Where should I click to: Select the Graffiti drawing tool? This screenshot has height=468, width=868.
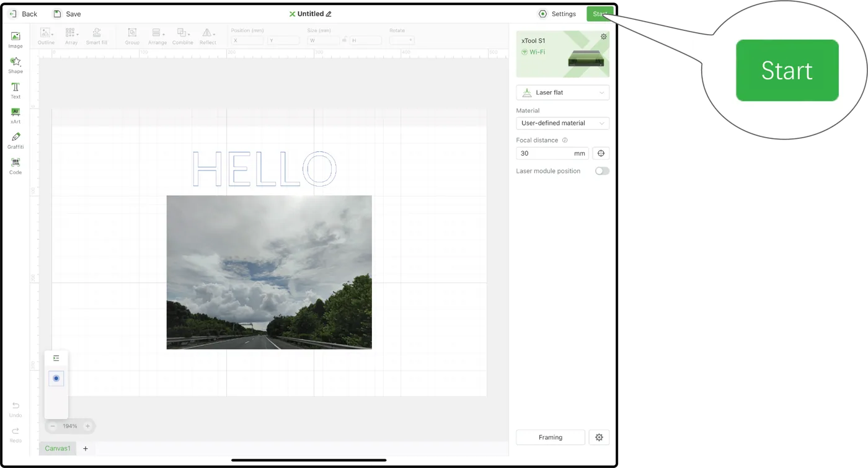click(15, 141)
